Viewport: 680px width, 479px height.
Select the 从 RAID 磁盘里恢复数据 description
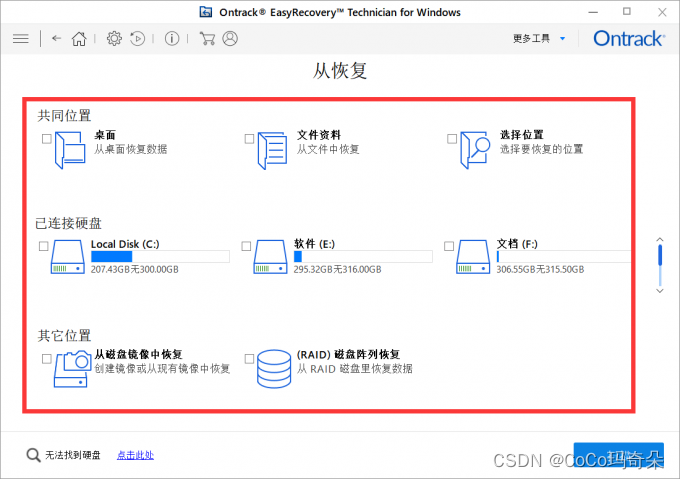(355, 369)
